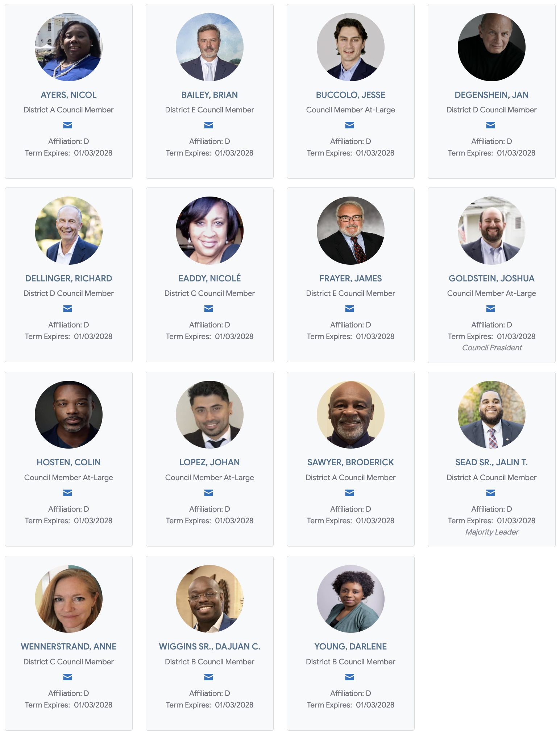
Task: Click Anne Wennerstrand's profile photo
Action: (x=69, y=599)
